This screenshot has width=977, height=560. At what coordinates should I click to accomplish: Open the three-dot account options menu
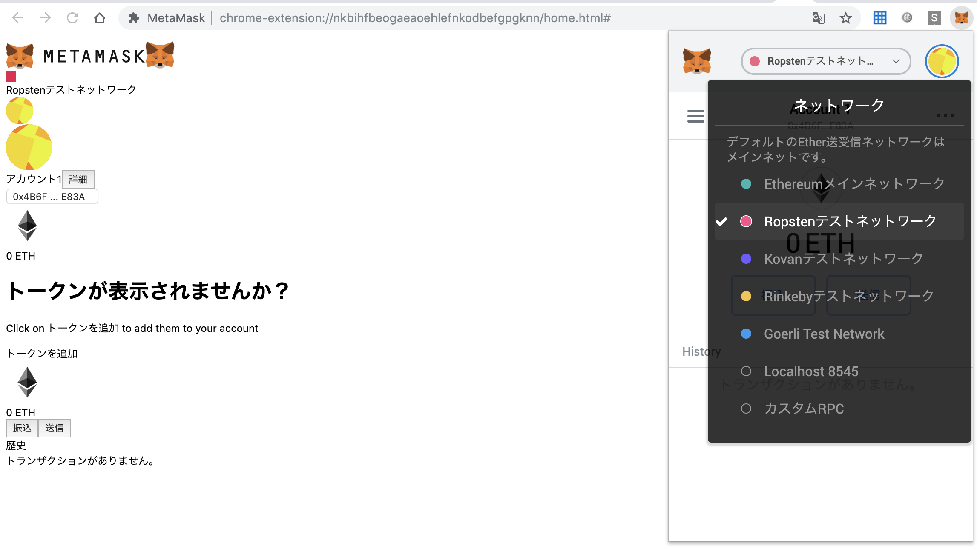[x=945, y=116]
